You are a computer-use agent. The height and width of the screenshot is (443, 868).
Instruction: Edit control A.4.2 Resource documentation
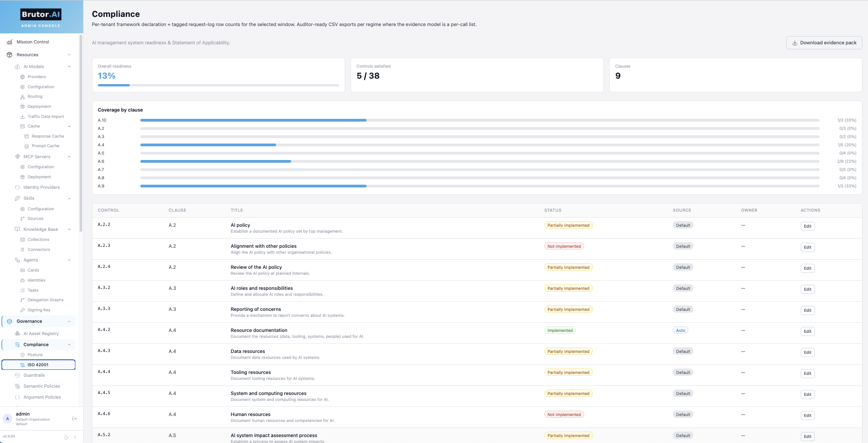pyautogui.click(x=808, y=331)
